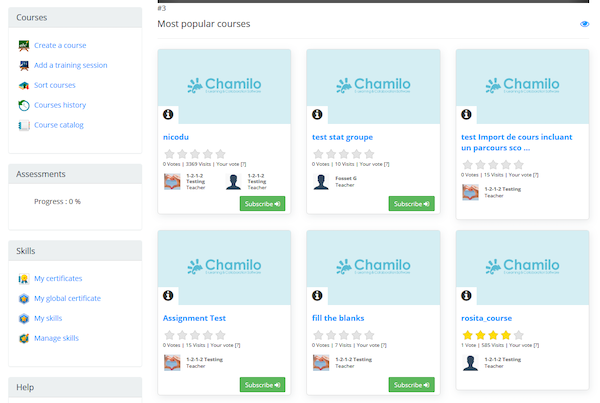Click silhouette teacher avatar on nicodu card
This screenshot has height=403, width=600.
coord(233,182)
